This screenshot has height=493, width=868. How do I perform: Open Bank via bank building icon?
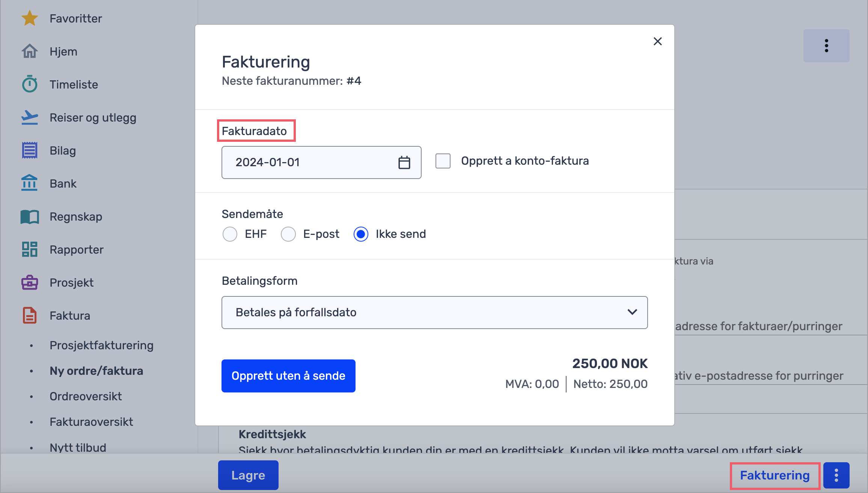pos(30,183)
